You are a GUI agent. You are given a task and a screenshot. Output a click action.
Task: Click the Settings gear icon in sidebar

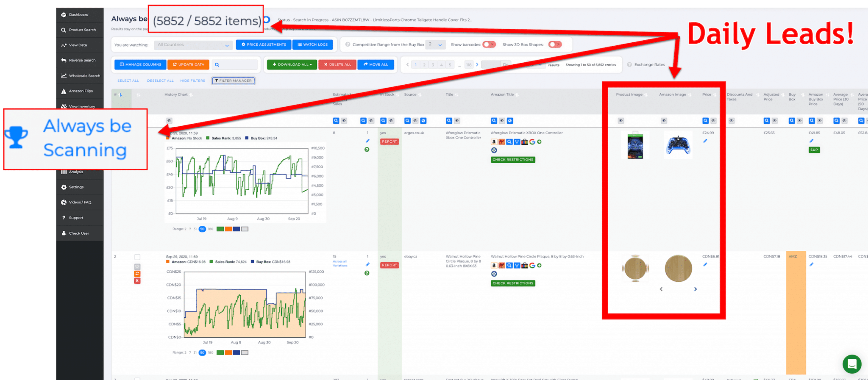click(64, 187)
